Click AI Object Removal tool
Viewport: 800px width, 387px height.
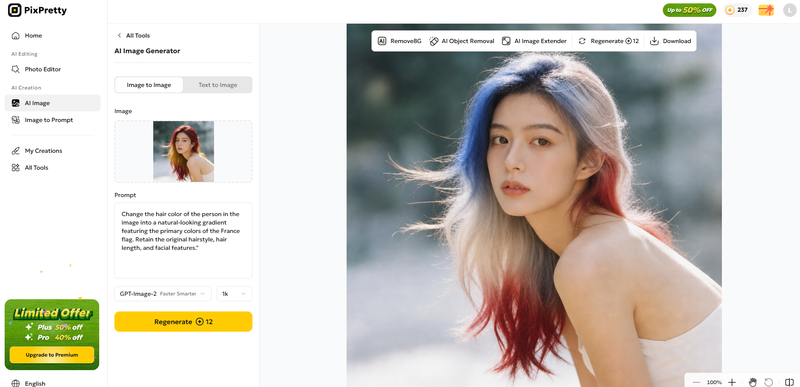point(462,41)
